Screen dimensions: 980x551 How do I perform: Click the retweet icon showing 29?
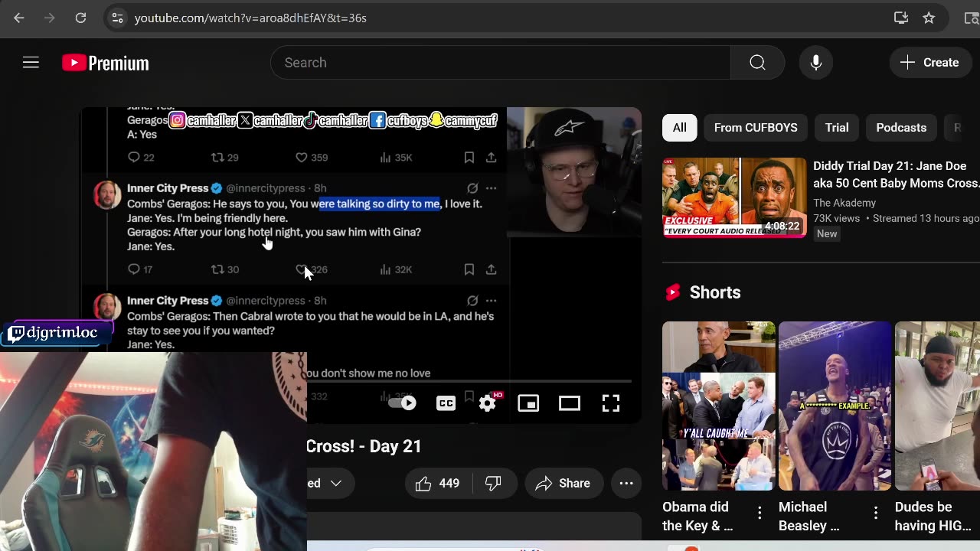coord(217,157)
